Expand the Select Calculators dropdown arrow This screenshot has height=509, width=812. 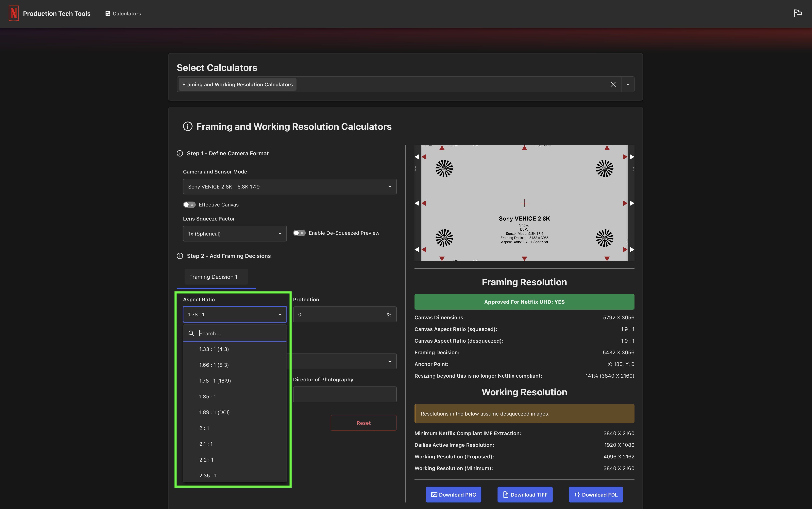628,85
